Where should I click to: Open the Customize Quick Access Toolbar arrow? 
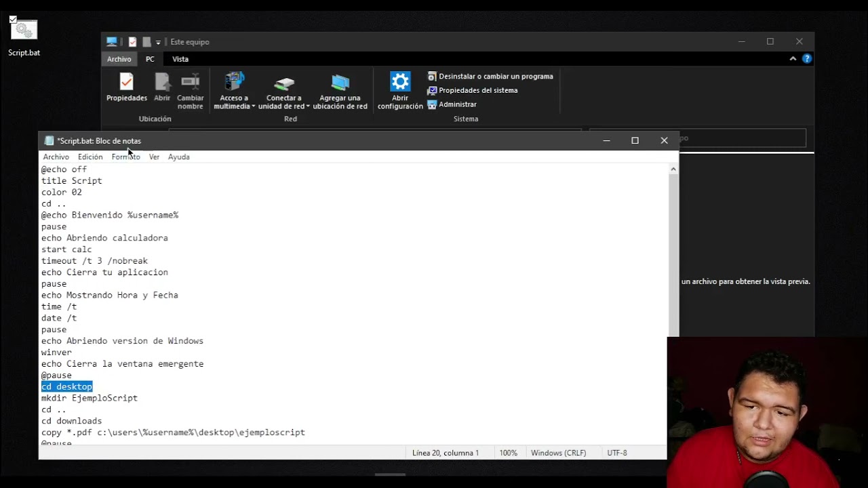coord(158,42)
